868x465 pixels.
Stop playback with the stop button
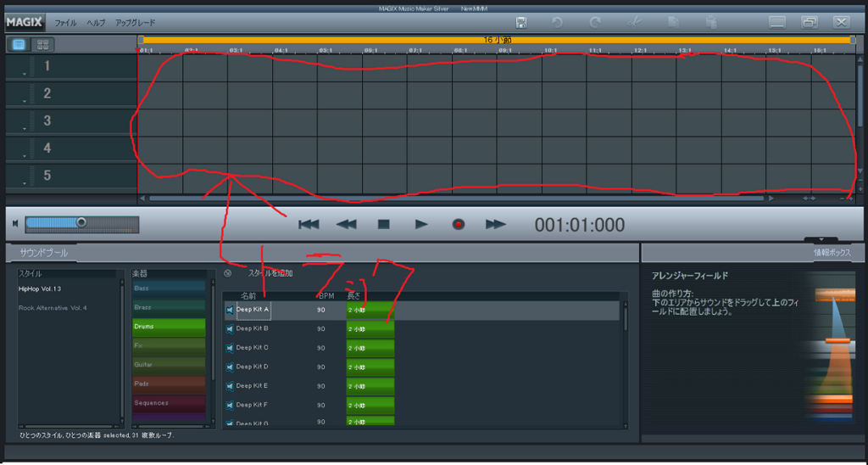384,225
